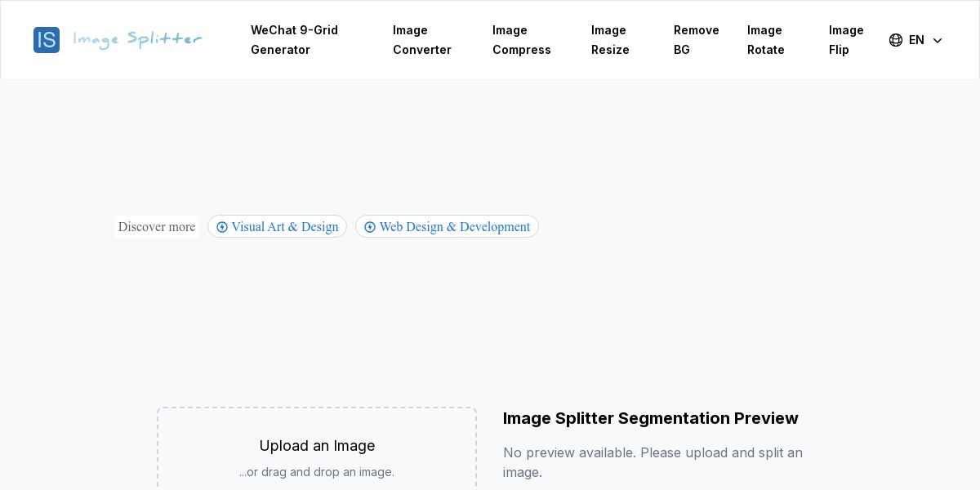Image resolution: width=980 pixels, height=490 pixels.
Task: Select Remove BG in navigation
Action: click(696, 40)
